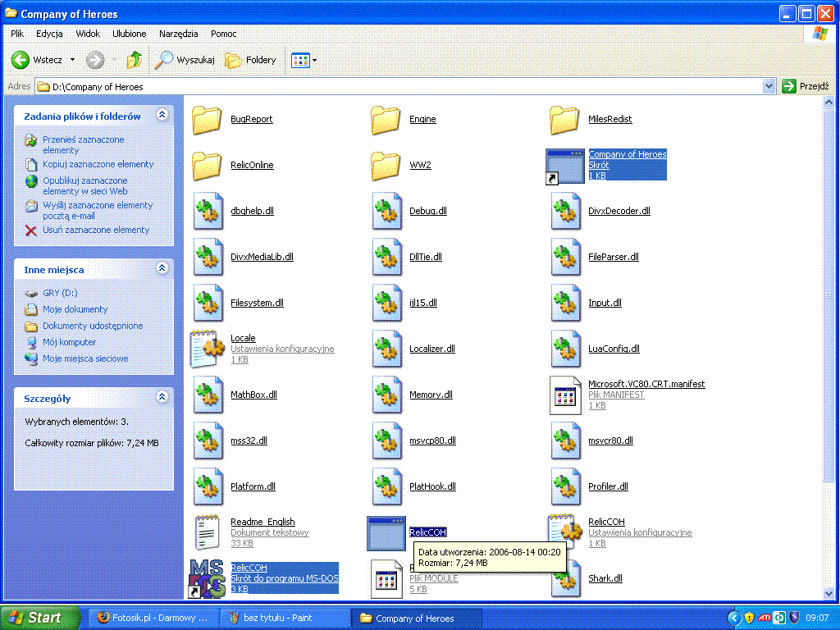Viewport: 840px width, 630px height.
Task: Toggle the Foldery pane button
Action: point(250,59)
